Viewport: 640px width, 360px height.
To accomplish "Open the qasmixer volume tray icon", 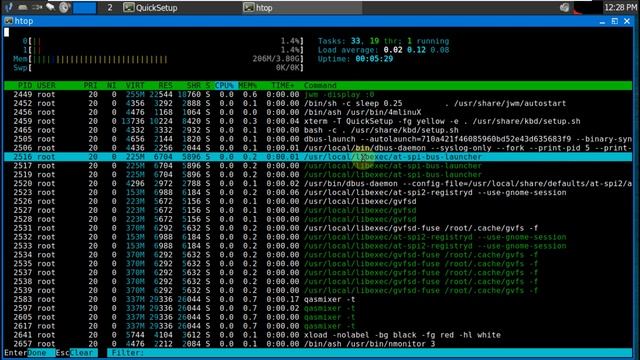I will (564, 7).
